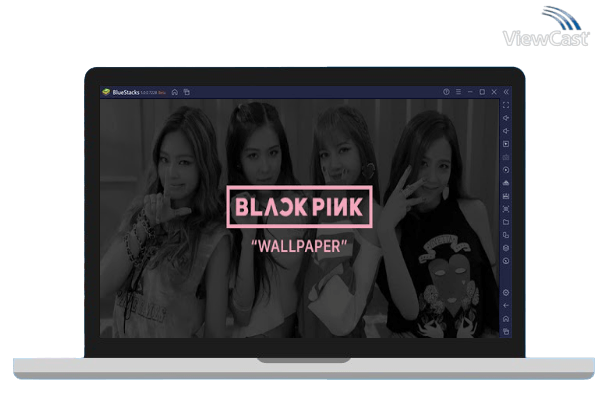
Task: Open the help question-mark icon
Action: coord(446,92)
